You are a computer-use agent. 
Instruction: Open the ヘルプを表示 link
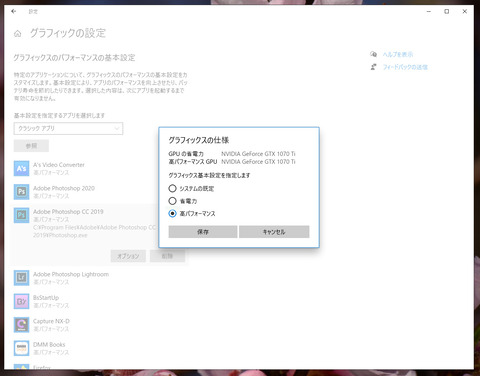coord(398,54)
